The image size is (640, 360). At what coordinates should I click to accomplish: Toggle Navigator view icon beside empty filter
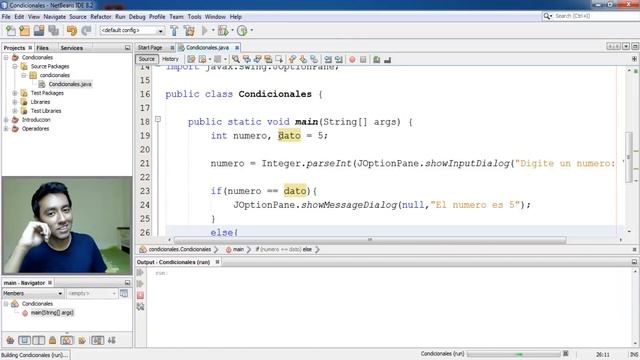pyautogui.click(x=124, y=293)
